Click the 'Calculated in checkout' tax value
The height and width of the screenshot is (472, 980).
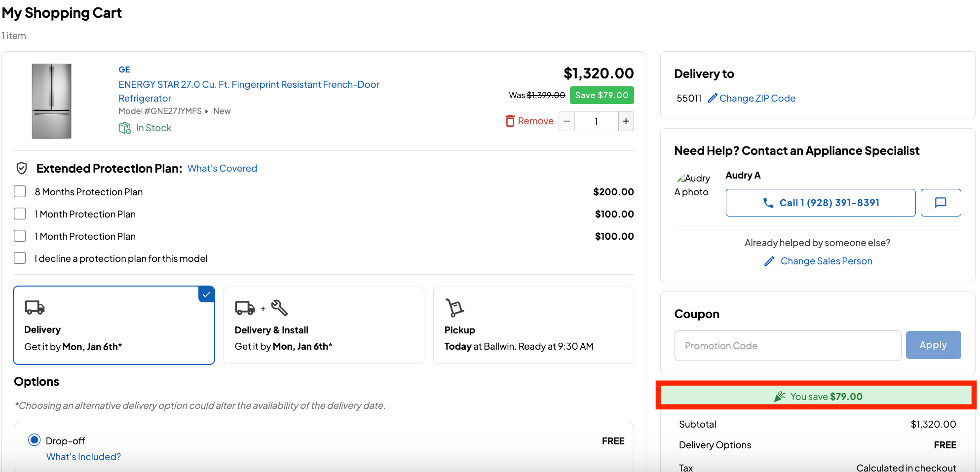tap(906, 468)
